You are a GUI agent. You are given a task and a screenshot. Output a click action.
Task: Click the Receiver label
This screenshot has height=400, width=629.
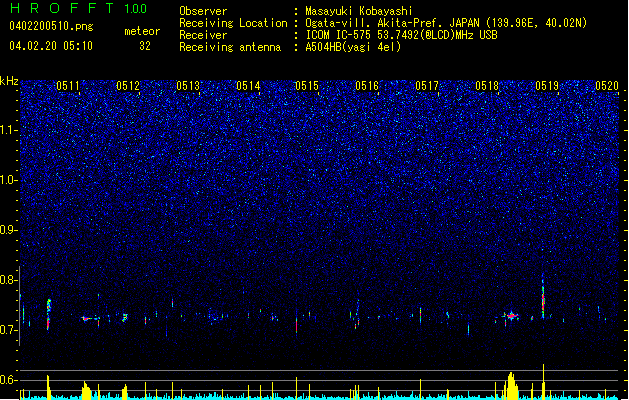tap(203, 35)
